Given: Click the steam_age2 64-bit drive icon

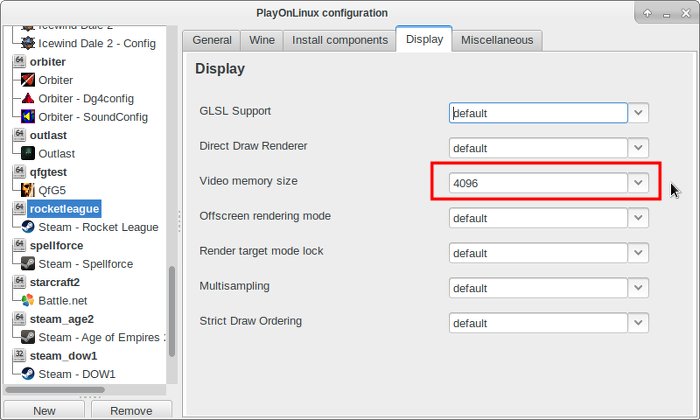Looking at the screenshot, I should 19,319.
